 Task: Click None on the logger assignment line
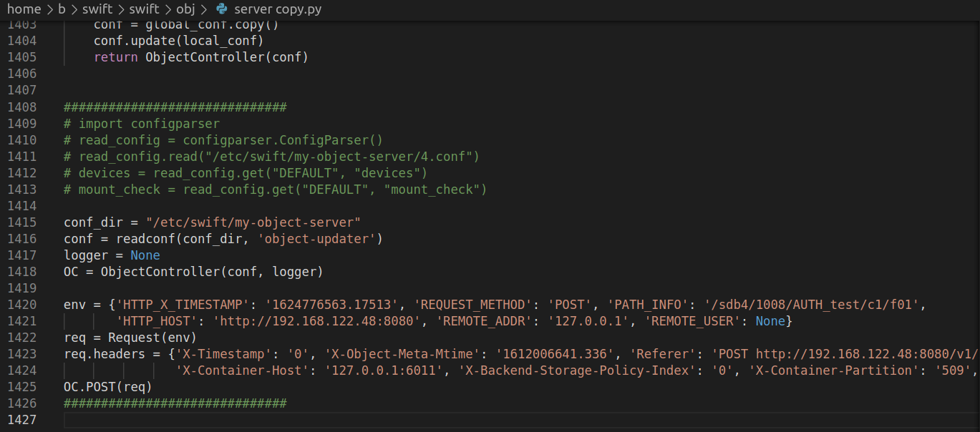click(x=145, y=255)
